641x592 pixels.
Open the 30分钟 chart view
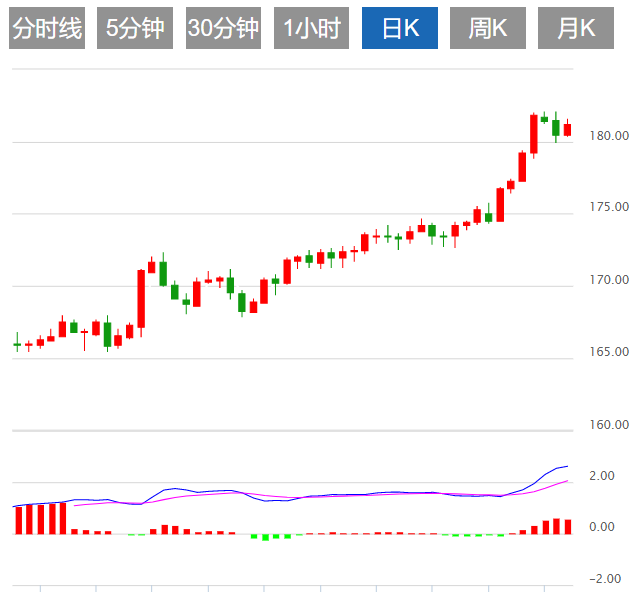[223, 28]
